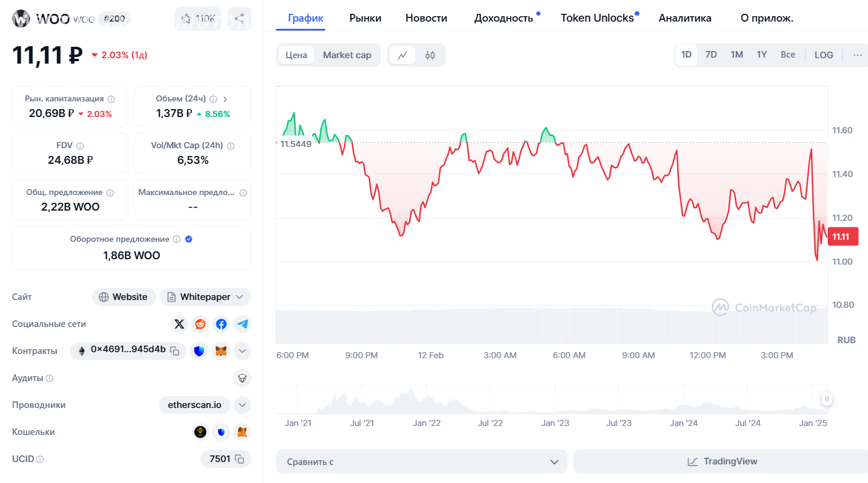Open Trust Wallet icon in Кошельки row
The width and height of the screenshot is (868, 483).
(221, 432)
